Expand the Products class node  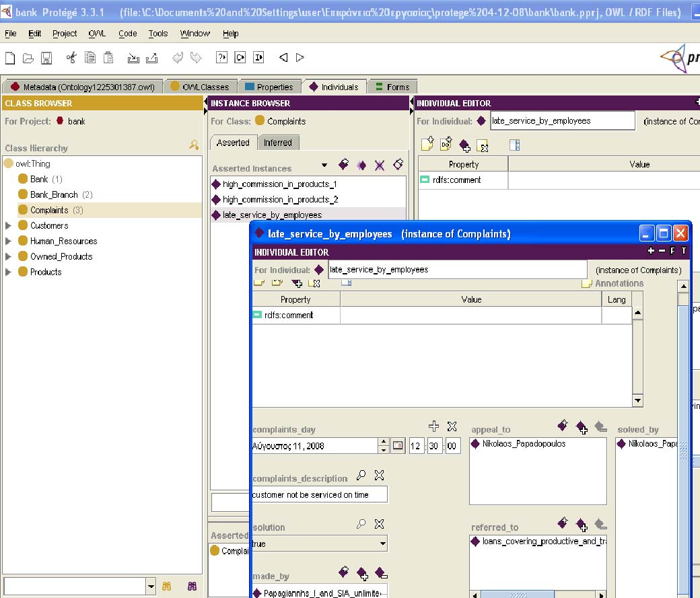8,272
